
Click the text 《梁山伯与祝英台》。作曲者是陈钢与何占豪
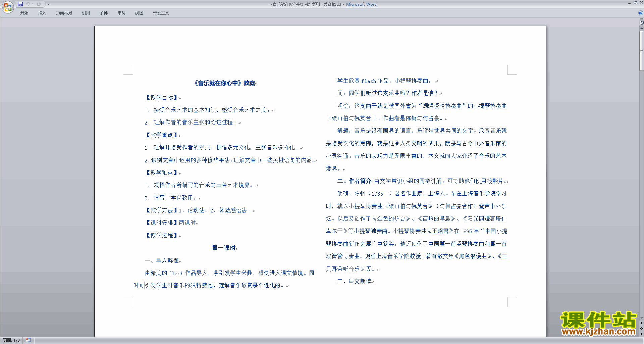point(385,118)
